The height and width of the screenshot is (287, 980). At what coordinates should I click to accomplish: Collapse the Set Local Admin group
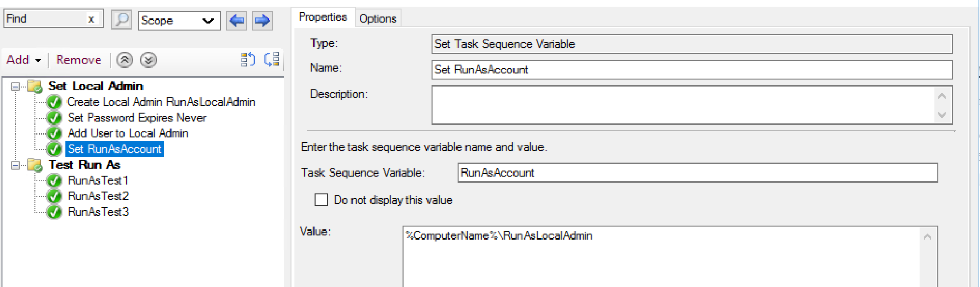pos(15,87)
